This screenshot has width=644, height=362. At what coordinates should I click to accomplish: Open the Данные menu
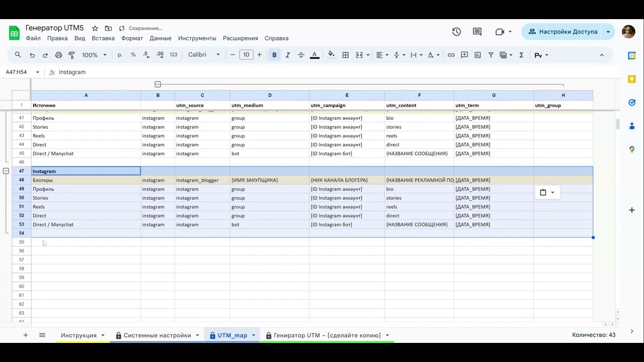(x=160, y=38)
